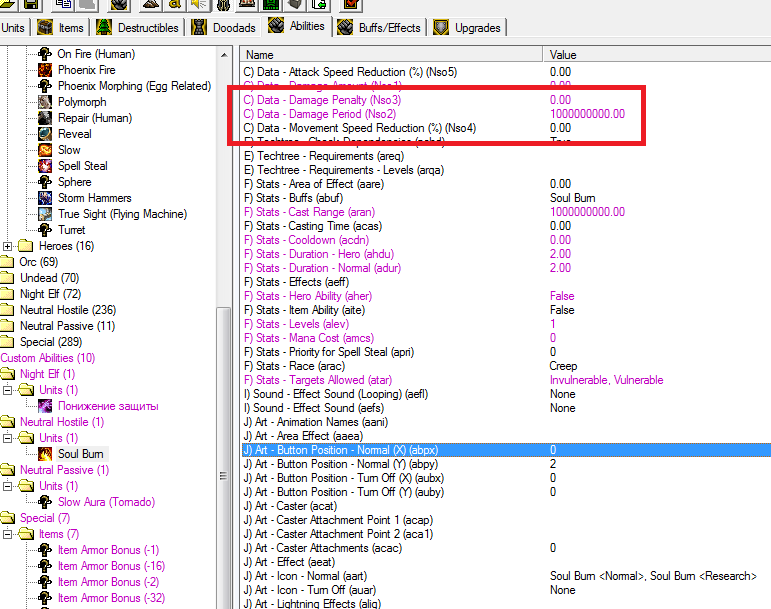
Task: Switch to the Items tab
Action: pos(60,28)
